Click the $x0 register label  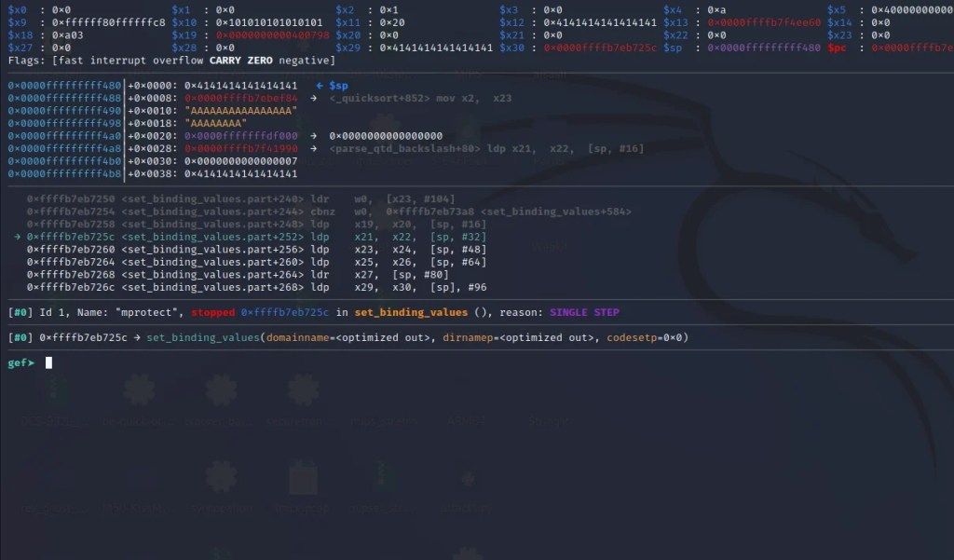[x=17, y=10]
